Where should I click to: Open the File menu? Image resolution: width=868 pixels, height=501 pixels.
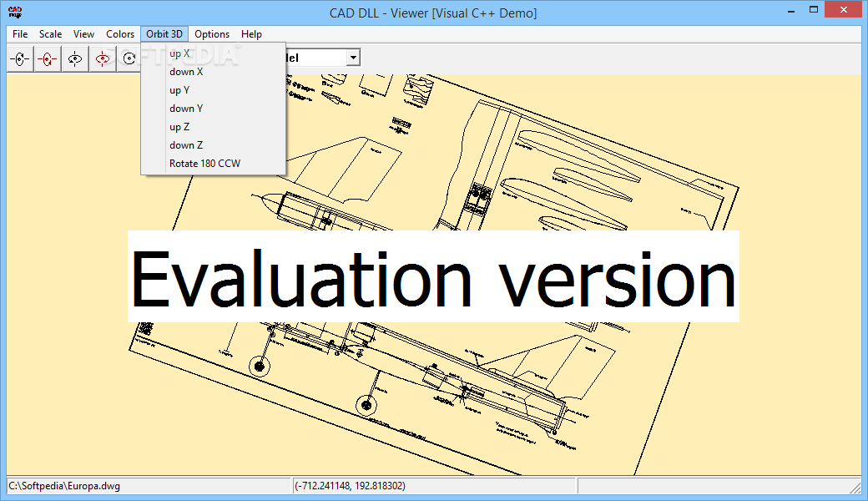[20, 33]
